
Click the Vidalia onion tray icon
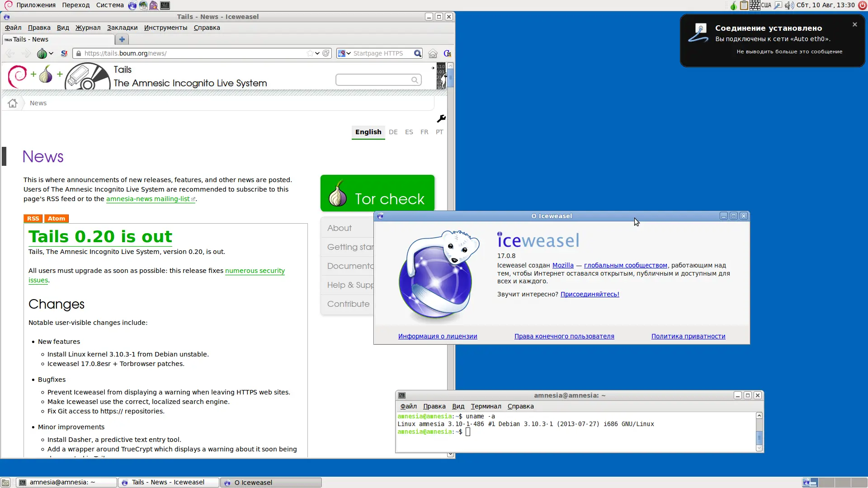[733, 5]
